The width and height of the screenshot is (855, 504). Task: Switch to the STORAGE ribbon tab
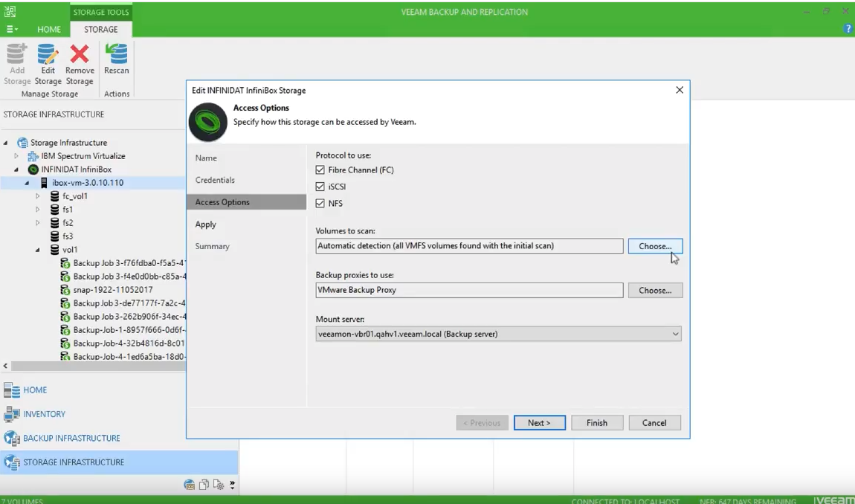tap(101, 30)
